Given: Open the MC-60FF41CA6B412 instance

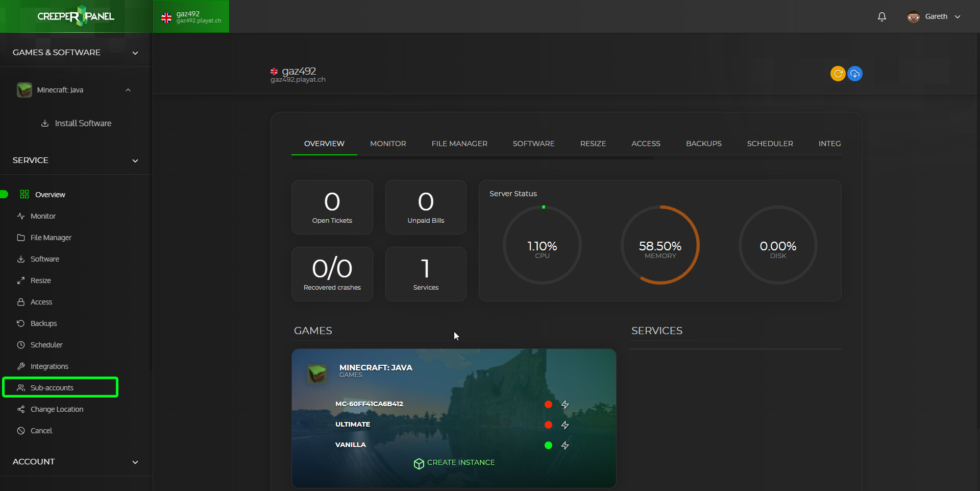Looking at the screenshot, I should point(369,404).
